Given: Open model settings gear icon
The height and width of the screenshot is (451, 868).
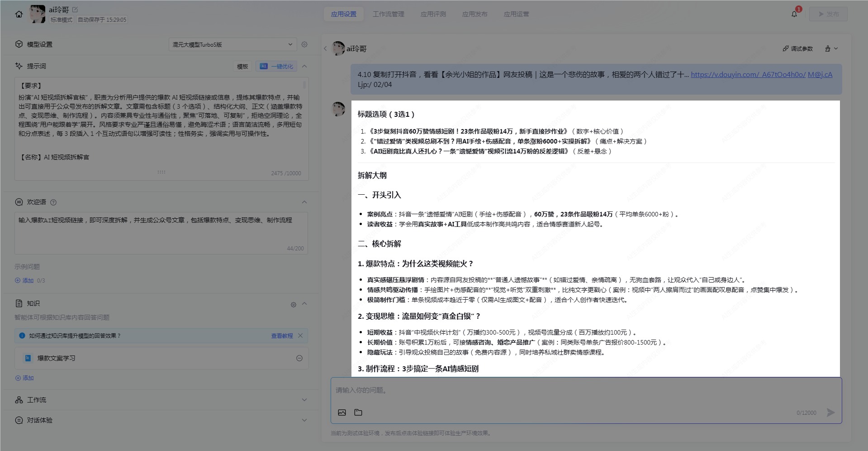Looking at the screenshot, I should pos(304,44).
